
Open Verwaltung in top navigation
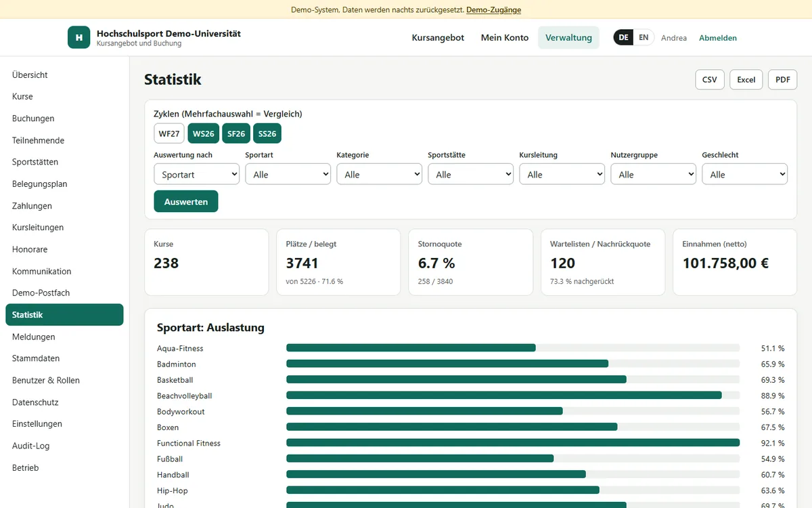568,37
